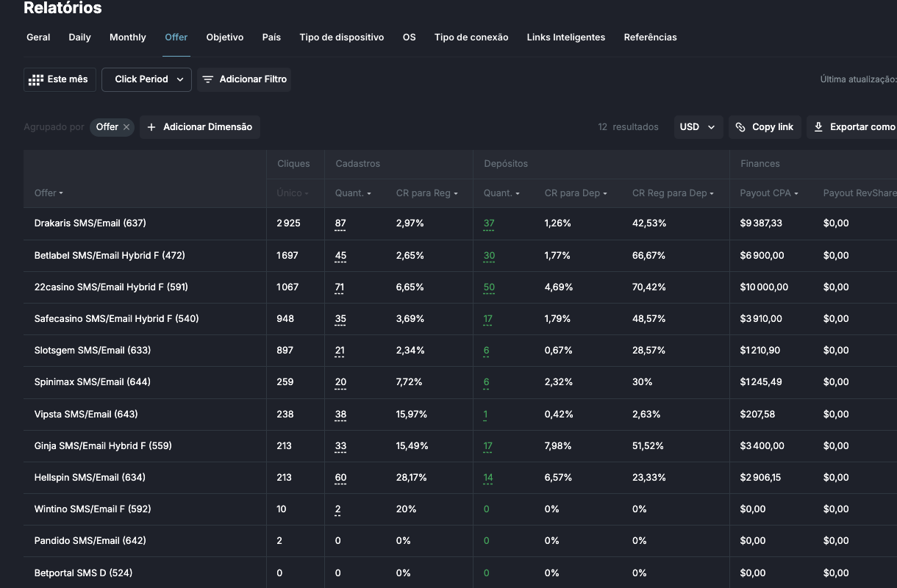
Task: Select Safecasino SMS/Email Hybrid F (540)
Action: pyautogui.click(x=117, y=319)
